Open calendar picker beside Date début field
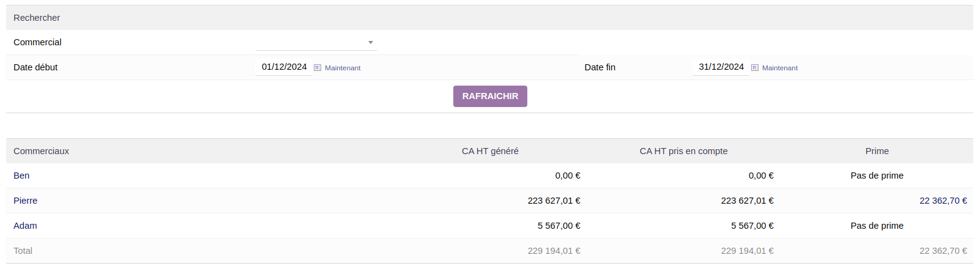The height and width of the screenshot is (274, 980). [317, 68]
